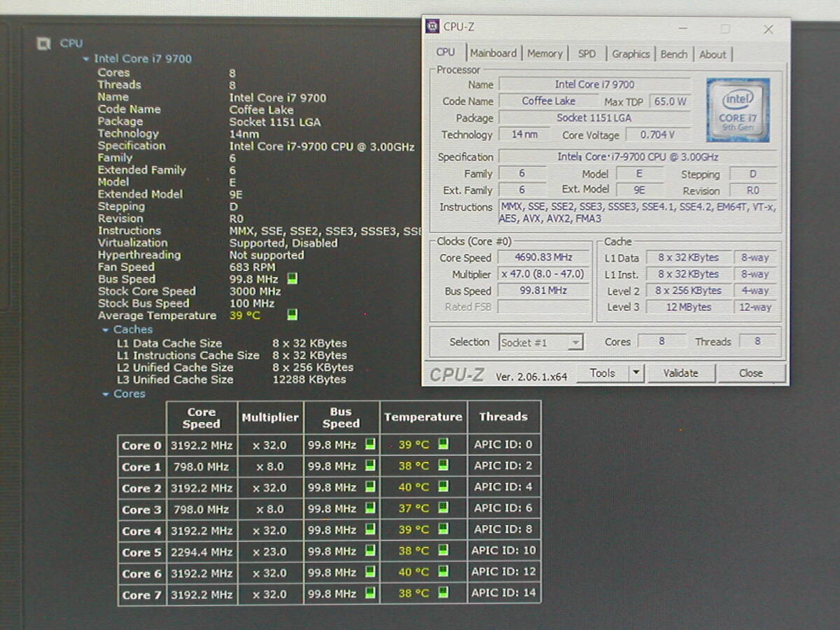Viewport: 840px width, 630px height.
Task: Click Core 3 bus speed green indicator
Action: (x=370, y=508)
